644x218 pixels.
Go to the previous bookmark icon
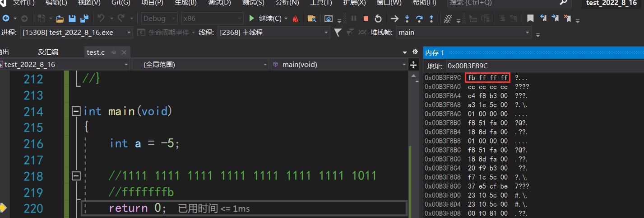pyautogui.click(x=543, y=19)
